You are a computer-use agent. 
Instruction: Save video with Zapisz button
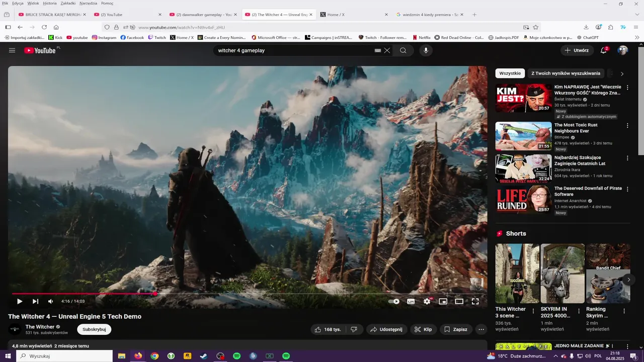point(456,329)
